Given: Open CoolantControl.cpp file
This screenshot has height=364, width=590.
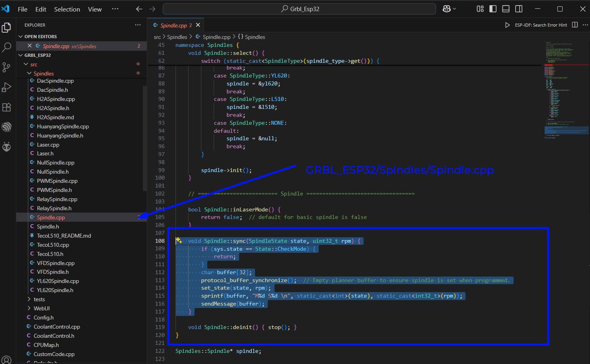Looking at the screenshot, I should click(x=56, y=327).
